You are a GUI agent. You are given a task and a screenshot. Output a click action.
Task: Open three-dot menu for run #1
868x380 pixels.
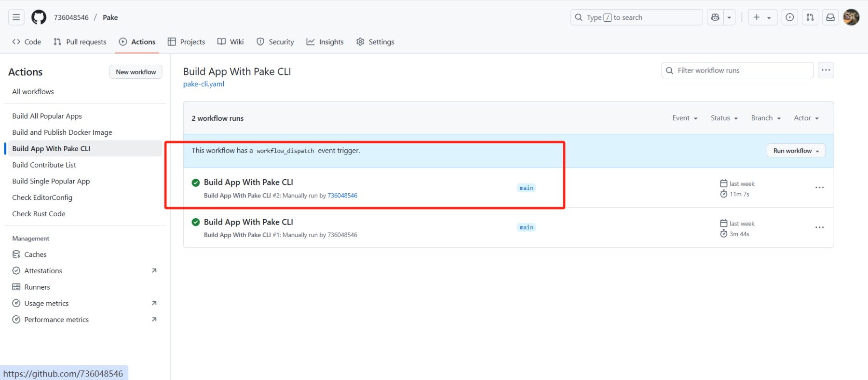pyautogui.click(x=820, y=227)
